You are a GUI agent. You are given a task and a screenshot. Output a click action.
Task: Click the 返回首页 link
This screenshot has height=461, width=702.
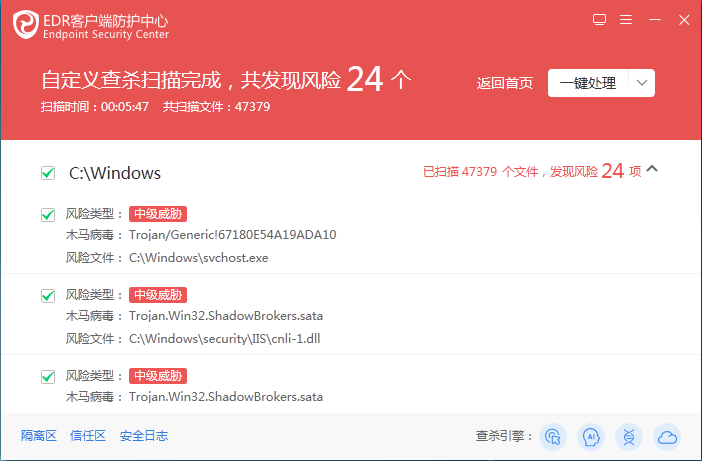[x=505, y=83]
